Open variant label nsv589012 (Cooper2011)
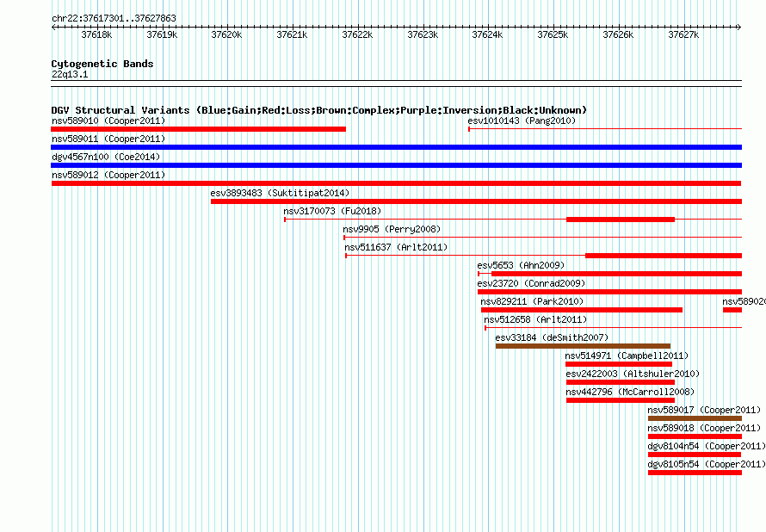Viewport: 766px width, 532px height. pos(108,175)
